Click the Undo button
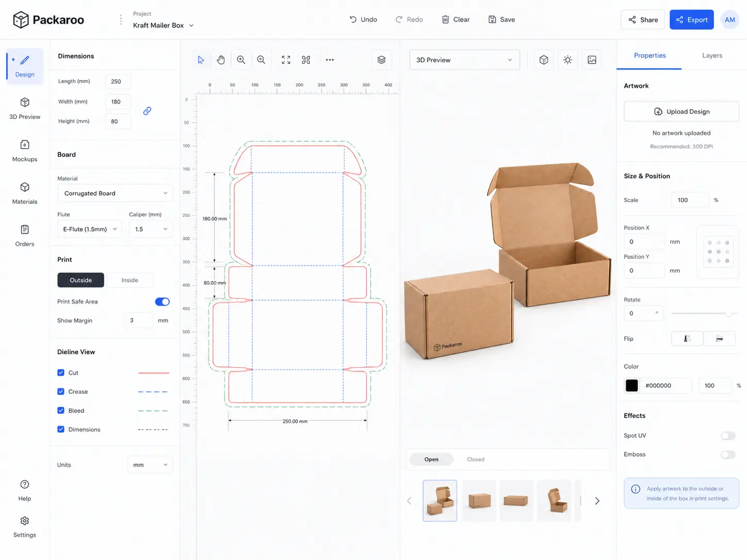 363,20
